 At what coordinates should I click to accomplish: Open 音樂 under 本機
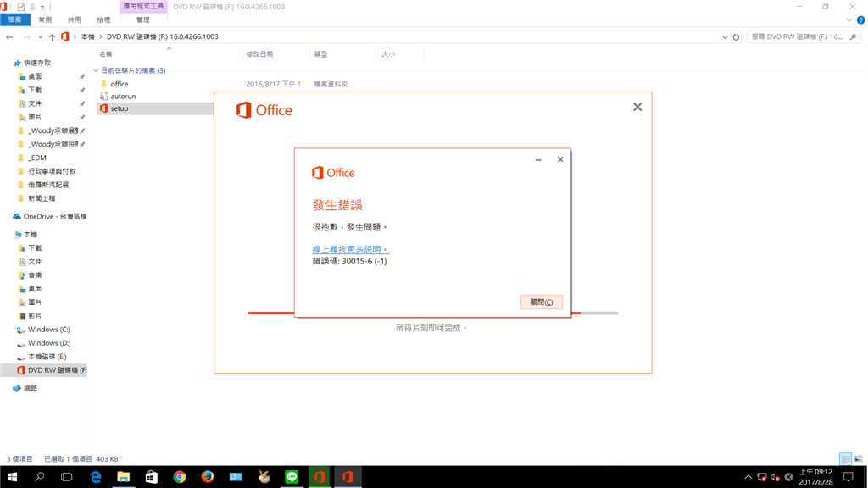35,275
